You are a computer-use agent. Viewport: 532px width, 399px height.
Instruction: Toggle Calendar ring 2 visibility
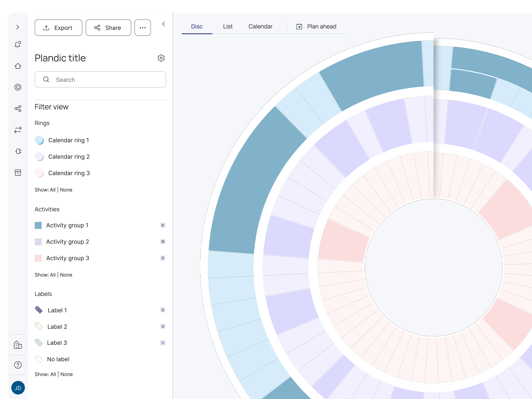tap(40, 156)
